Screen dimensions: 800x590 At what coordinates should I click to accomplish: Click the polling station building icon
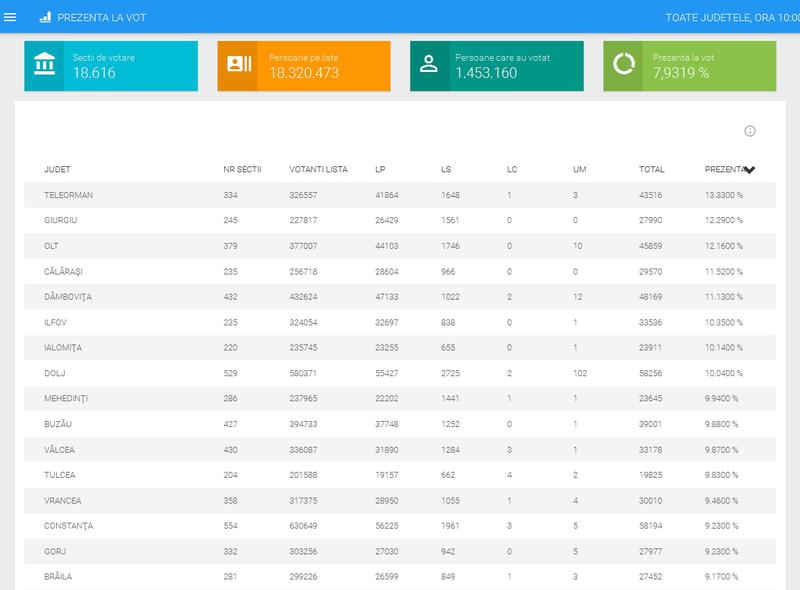(44, 66)
